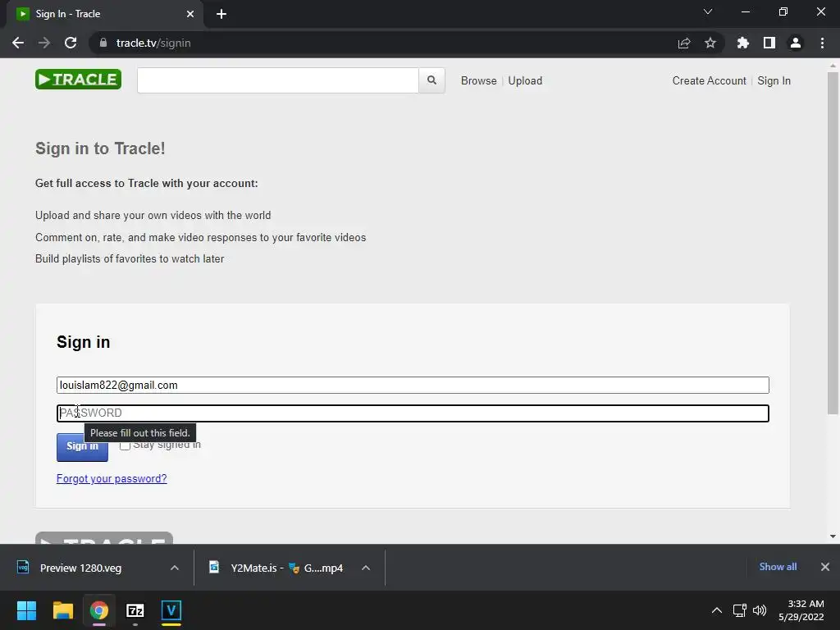Click Create Account in the header
Viewport: 840px width, 630px height.
(710, 80)
